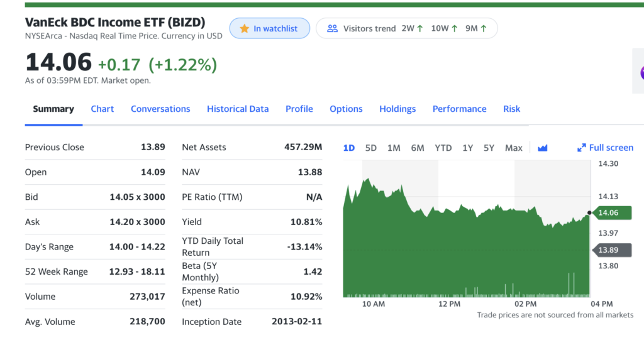Click the VanEck BDC Income ETF (BIZD) title

(115, 22)
